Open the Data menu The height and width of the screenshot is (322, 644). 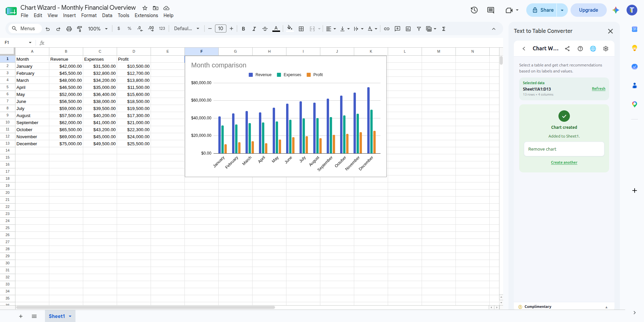(x=107, y=15)
